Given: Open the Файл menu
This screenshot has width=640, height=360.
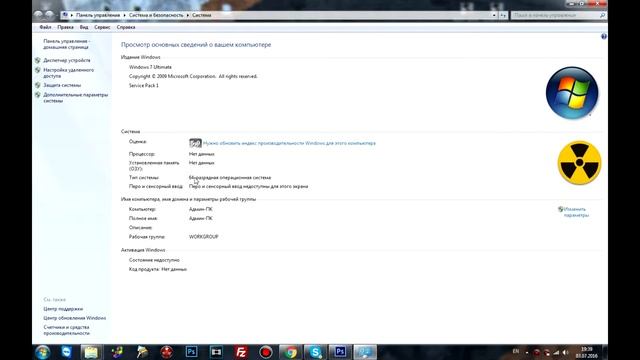Looking at the screenshot, I should point(45,27).
